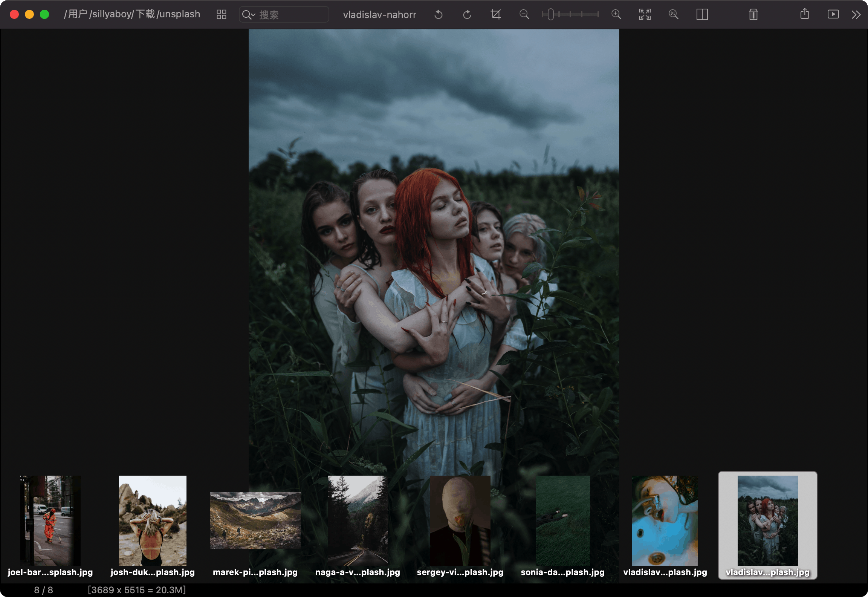Toggle split view panel layout
This screenshot has height=597, width=868.
(702, 15)
